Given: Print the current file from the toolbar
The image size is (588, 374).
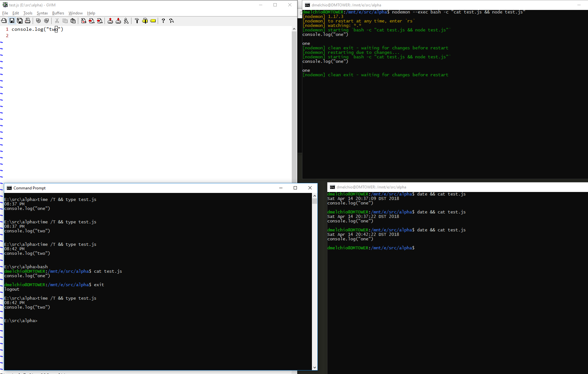Looking at the screenshot, I should coord(28,21).
